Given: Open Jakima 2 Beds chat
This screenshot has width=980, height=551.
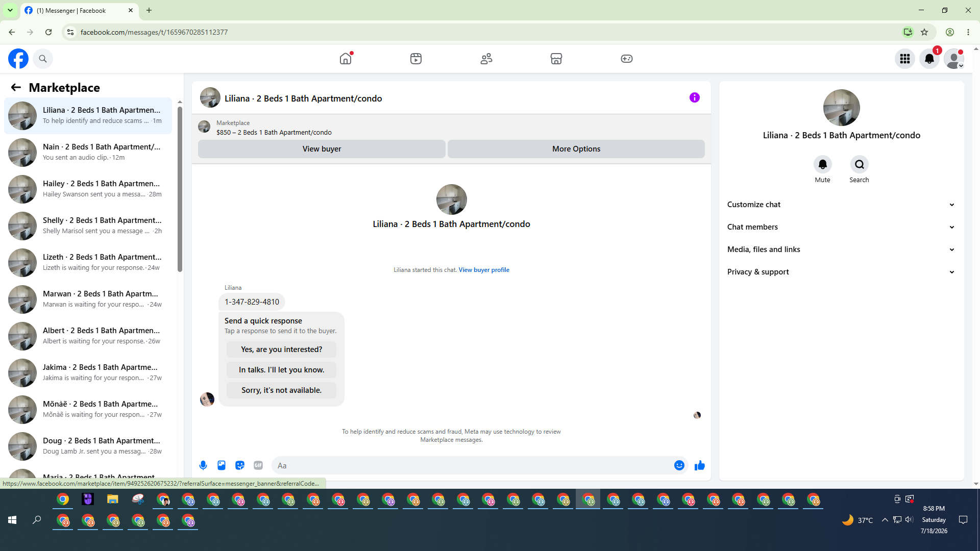Looking at the screenshot, I should pyautogui.click(x=88, y=373).
